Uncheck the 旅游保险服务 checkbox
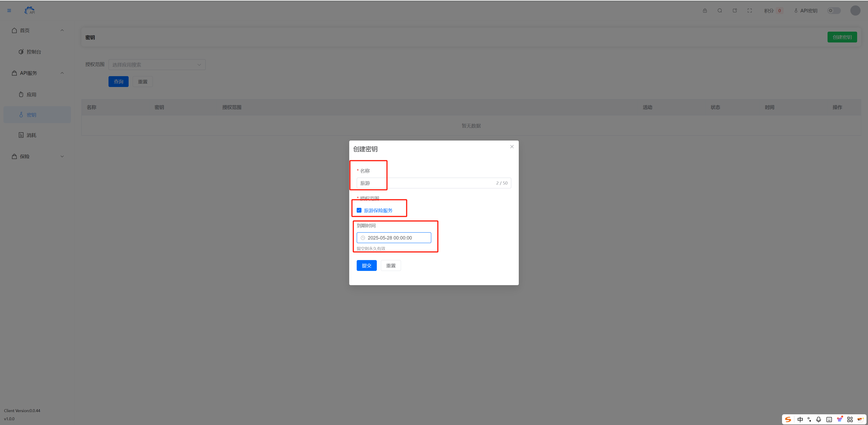 pyautogui.click(x=359, y=210)
